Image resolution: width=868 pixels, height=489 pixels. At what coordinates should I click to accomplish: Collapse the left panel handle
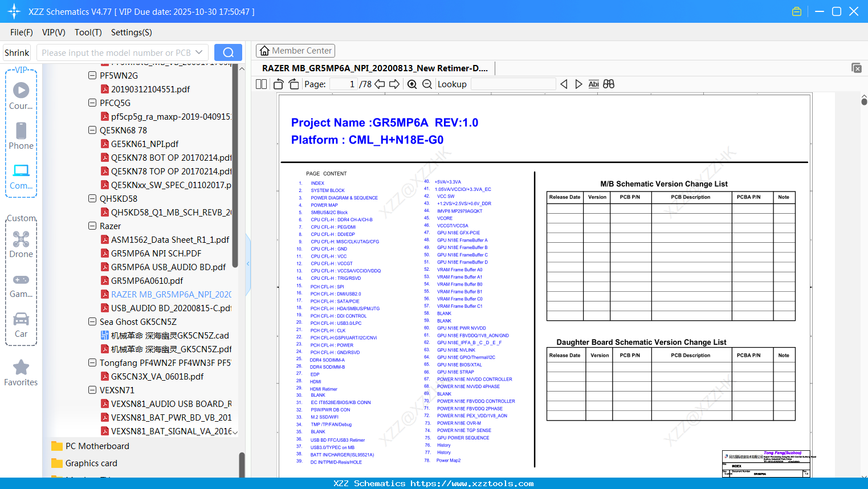click(x=248, y=263)
